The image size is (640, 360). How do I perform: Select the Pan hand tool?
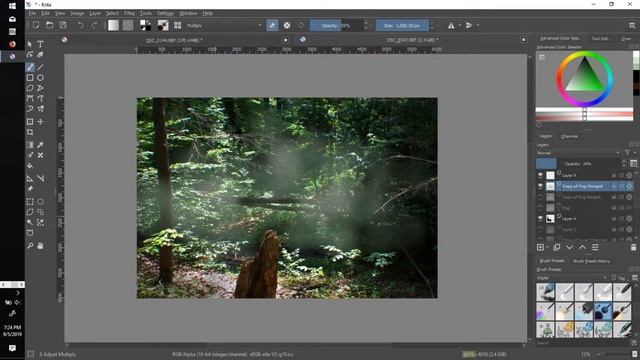[40, 246]
